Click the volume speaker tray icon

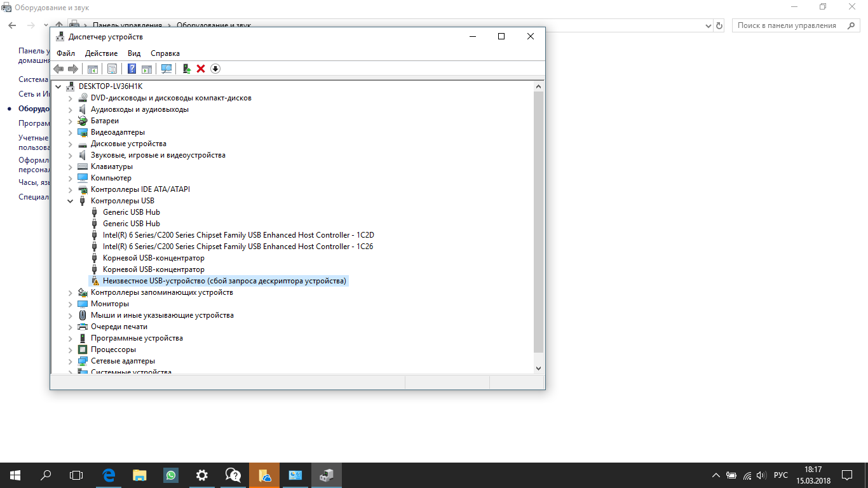[761, 475]
